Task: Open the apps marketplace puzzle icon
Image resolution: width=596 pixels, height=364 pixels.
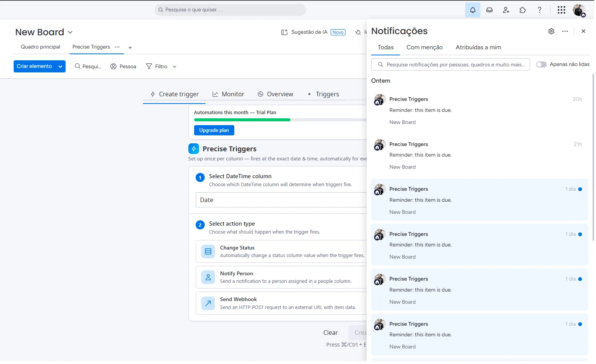Action: pyautogui.click(x=522, y=10)
